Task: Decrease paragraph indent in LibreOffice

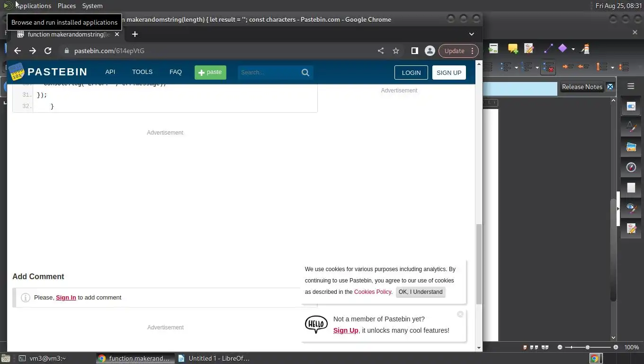Action: 583,67
